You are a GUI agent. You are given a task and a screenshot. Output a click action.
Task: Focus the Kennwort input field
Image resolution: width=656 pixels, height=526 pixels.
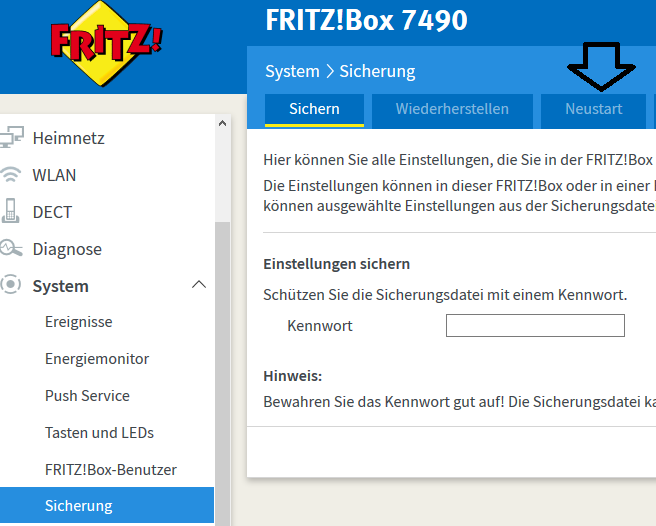pos(535,325)
